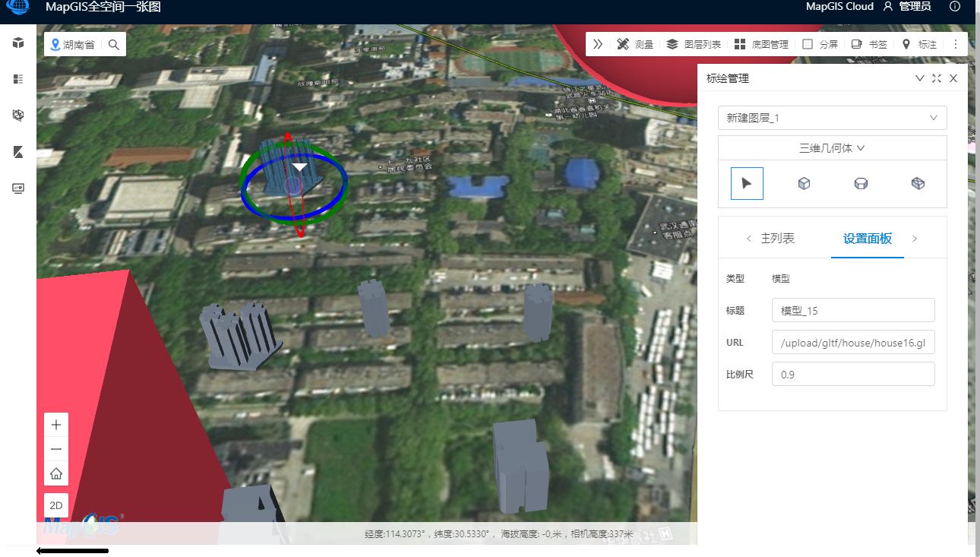Image resolution: width=980 pixels, height=557 pixels.
Task: Click the 管理员 user account
Action: pos(907,6)
